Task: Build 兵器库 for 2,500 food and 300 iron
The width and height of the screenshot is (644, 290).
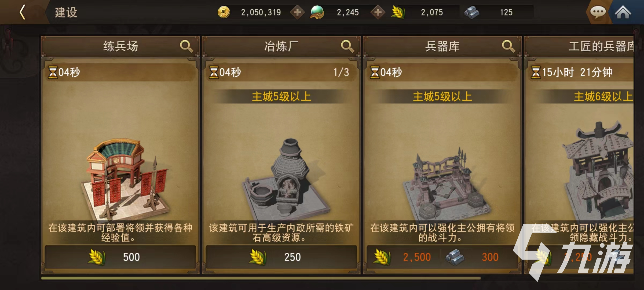Action: [442, 257]
